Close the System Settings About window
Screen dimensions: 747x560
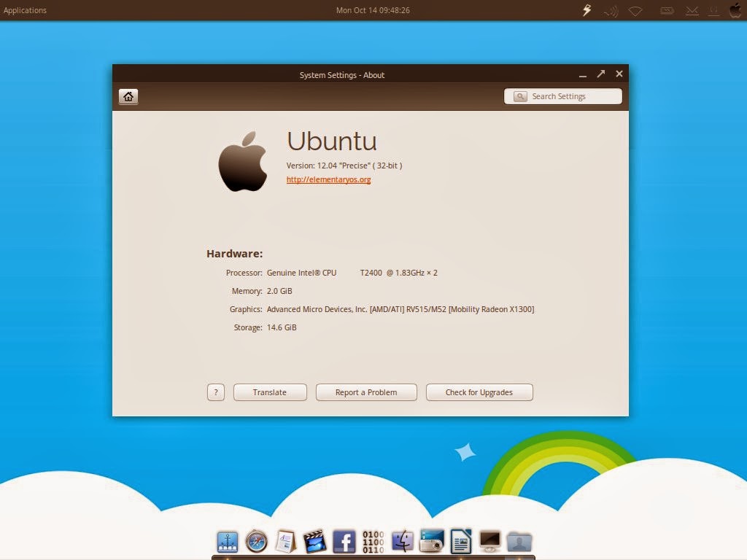[x=619, y=74]
